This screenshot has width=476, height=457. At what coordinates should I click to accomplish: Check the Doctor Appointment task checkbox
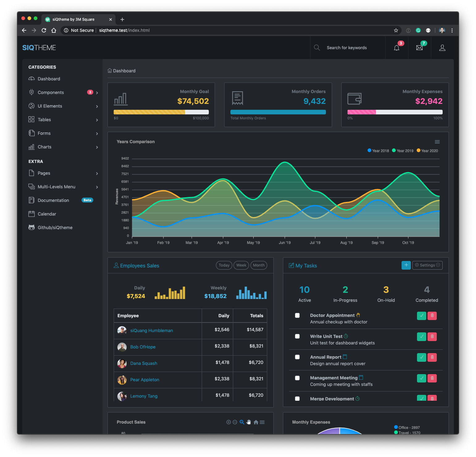[x=297, y=315]
